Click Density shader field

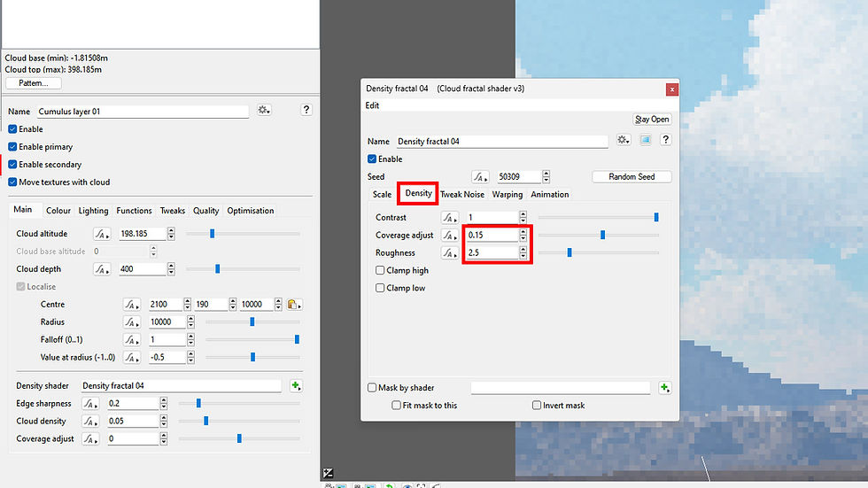coord(181,385)
